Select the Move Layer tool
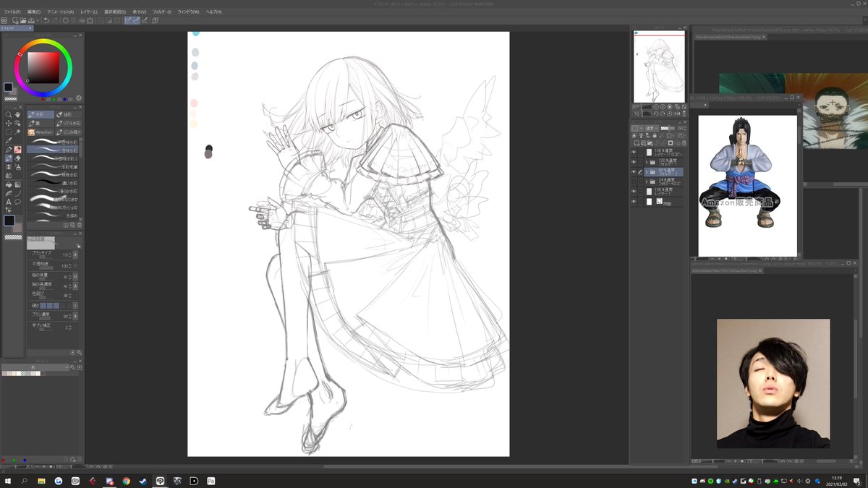 pos(9,124)
